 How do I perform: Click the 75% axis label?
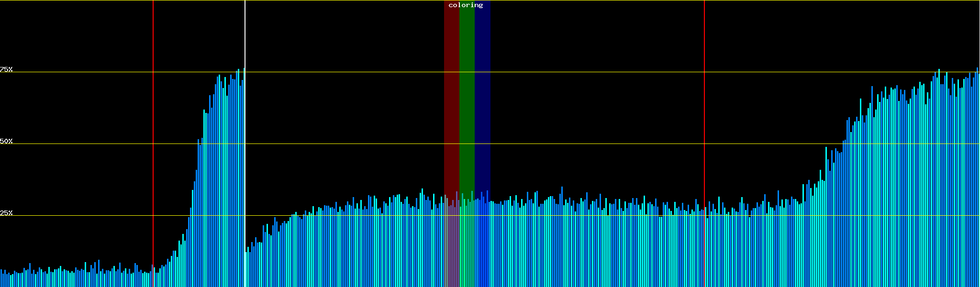pos(6,69)
